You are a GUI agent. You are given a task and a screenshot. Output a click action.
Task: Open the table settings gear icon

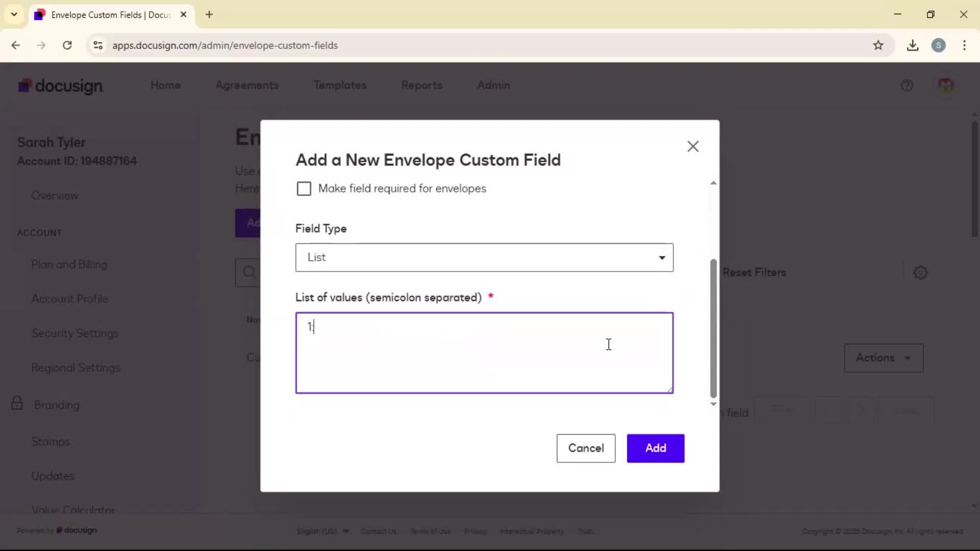920,272
